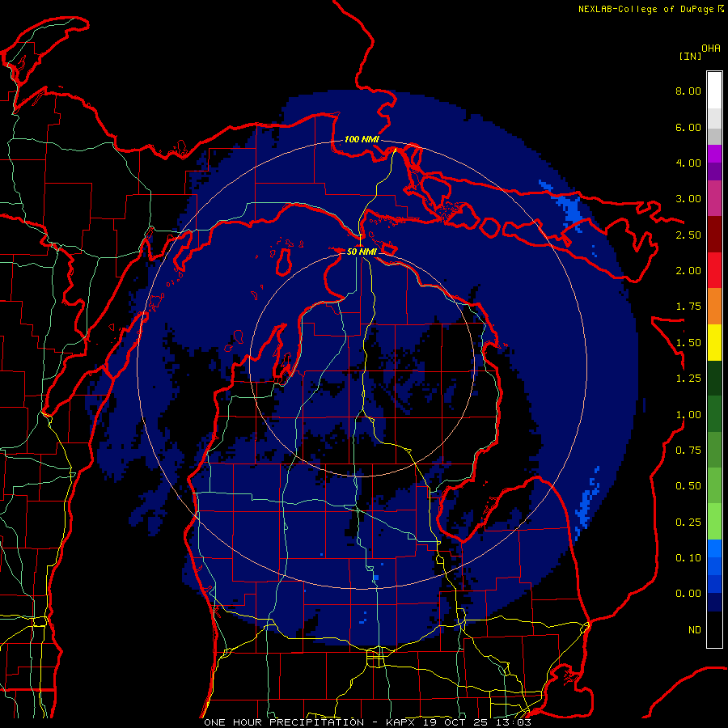Pick the green swatch beside 0.75
Image resolution: width=728 pixels, height=728 pixels.
click(714, 450)
